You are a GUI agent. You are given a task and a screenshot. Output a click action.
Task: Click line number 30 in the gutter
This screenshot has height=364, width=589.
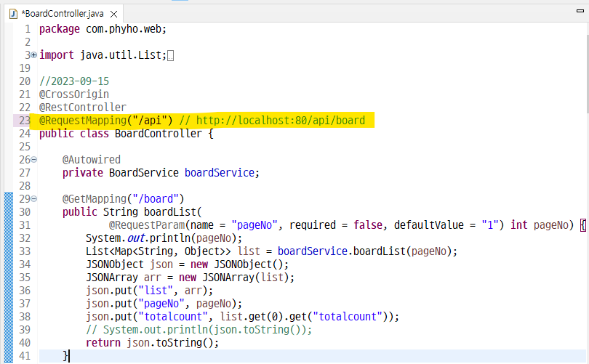pos(25,212)
